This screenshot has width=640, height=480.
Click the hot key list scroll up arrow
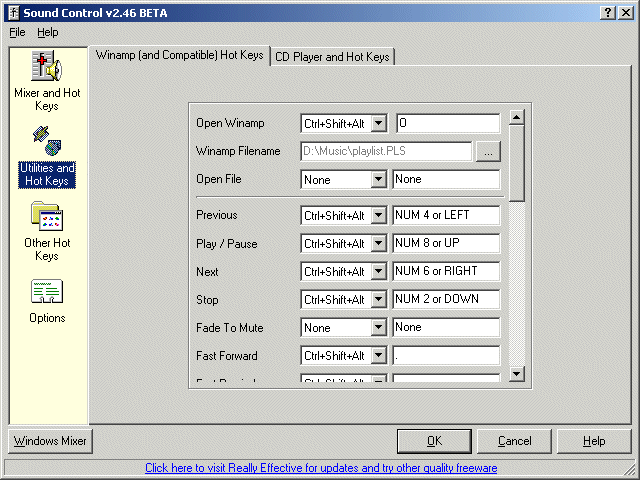click(517, 118)
